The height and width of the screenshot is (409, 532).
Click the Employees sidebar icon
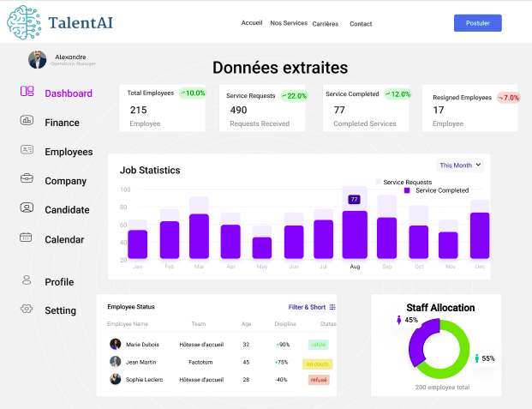[x=27, y=151]
